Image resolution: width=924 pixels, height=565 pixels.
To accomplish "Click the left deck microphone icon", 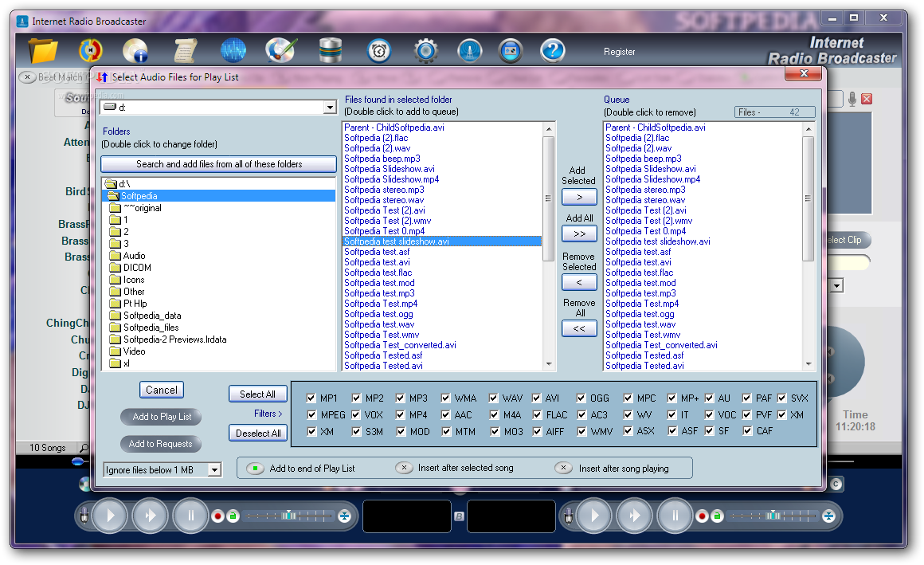I will click(84, 516).
